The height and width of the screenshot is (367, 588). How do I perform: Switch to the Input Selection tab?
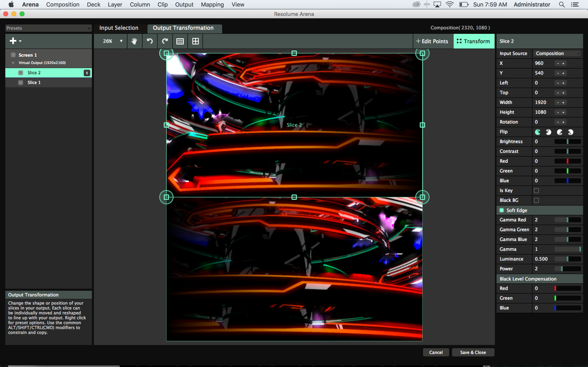pos(119,28)
